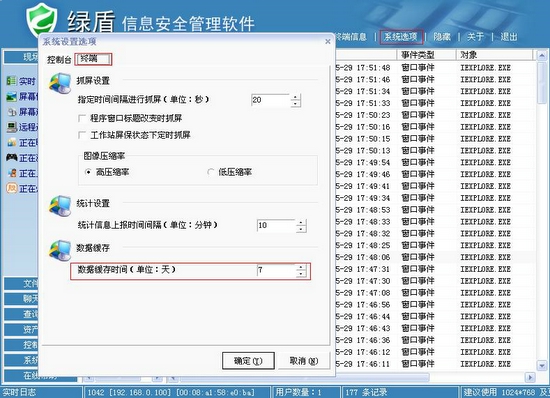Increase the screenshot interval seconds spinner

coord(296,97)
